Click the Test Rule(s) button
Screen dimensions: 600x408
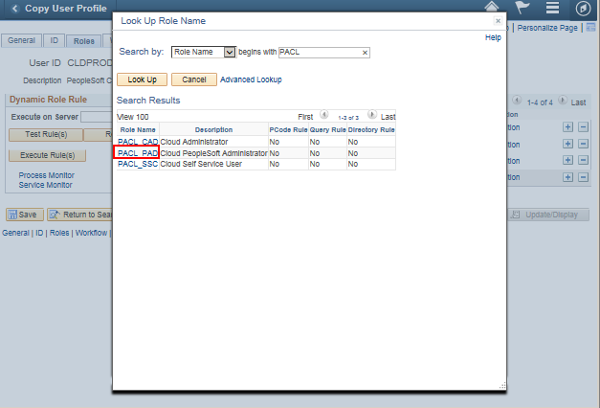(x=46, y=134)
